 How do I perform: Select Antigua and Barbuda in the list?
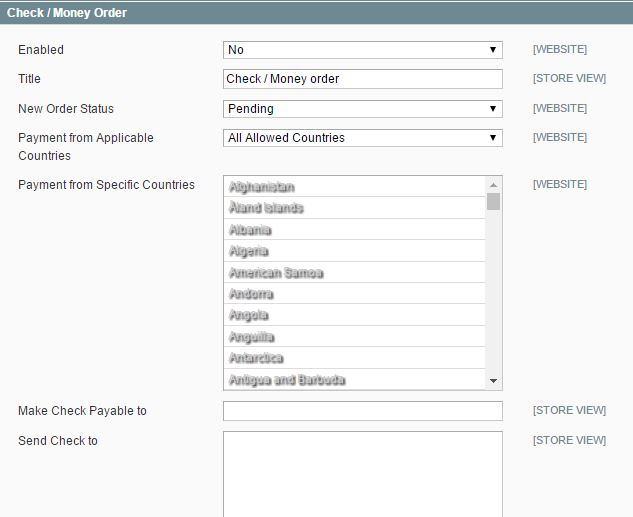354,380
